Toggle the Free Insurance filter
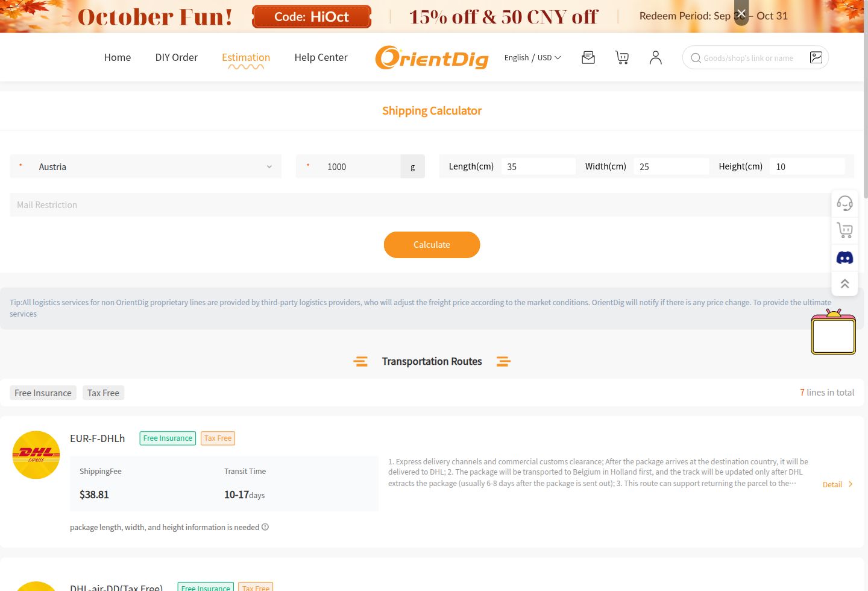The image size is (868, 591). [x=43, y=393]
